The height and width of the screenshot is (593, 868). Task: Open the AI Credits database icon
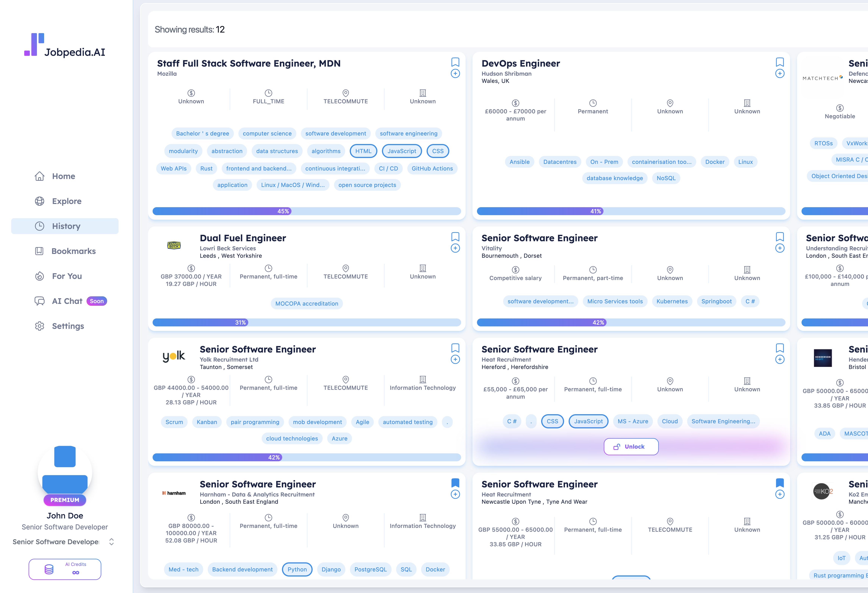pos(49,569)
